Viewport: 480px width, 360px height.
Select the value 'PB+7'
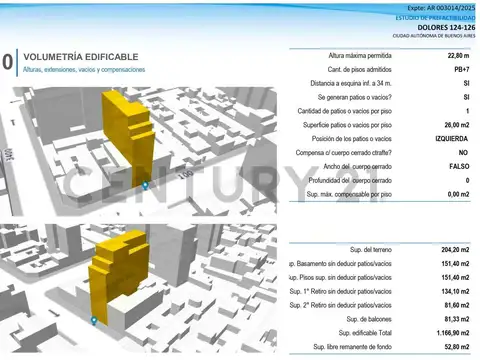pos(462,70)
